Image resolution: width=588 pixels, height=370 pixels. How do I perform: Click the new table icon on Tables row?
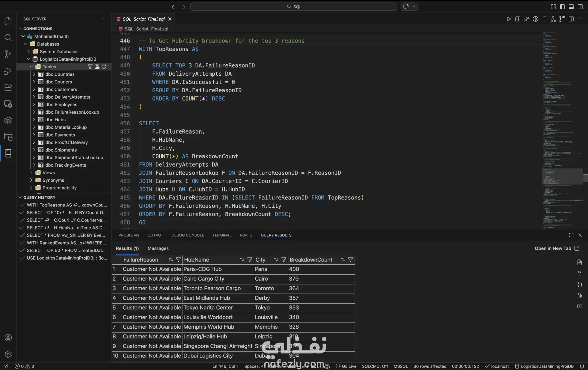pos(97,66)
